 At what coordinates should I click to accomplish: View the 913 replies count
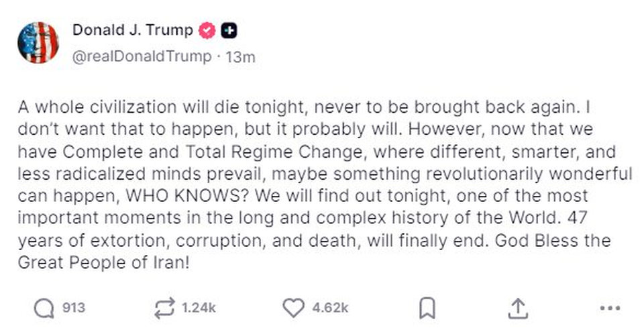74,308
